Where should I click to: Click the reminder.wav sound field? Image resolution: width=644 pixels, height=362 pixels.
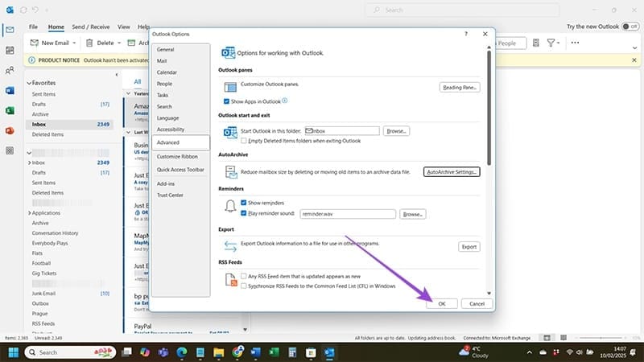[348, 214]
